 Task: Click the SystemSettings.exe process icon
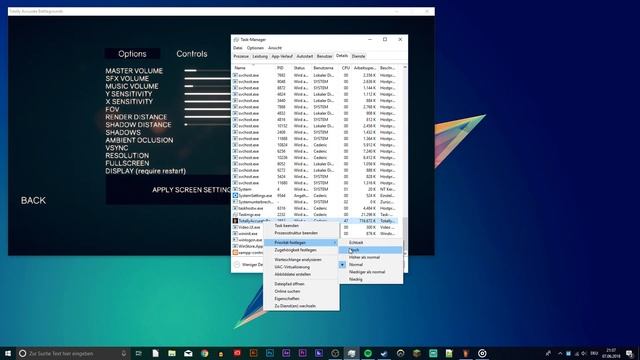pyautogui.click(x=235, y=196)
